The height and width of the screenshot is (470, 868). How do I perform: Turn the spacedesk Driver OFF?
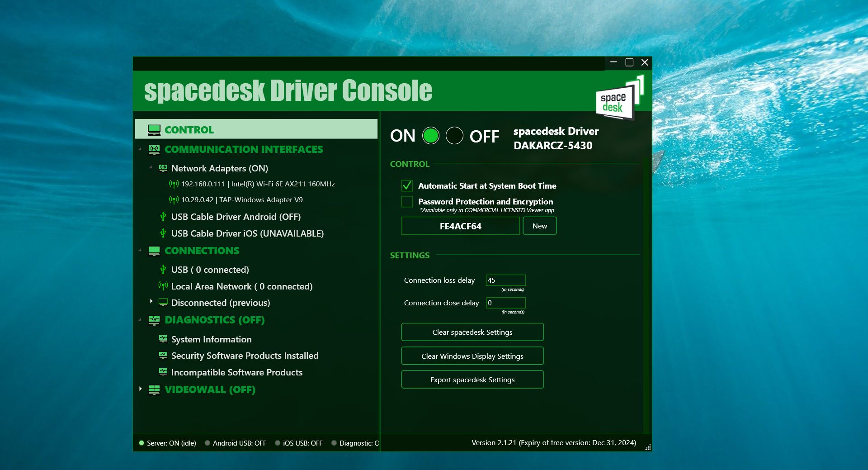(x=455, y=135)
